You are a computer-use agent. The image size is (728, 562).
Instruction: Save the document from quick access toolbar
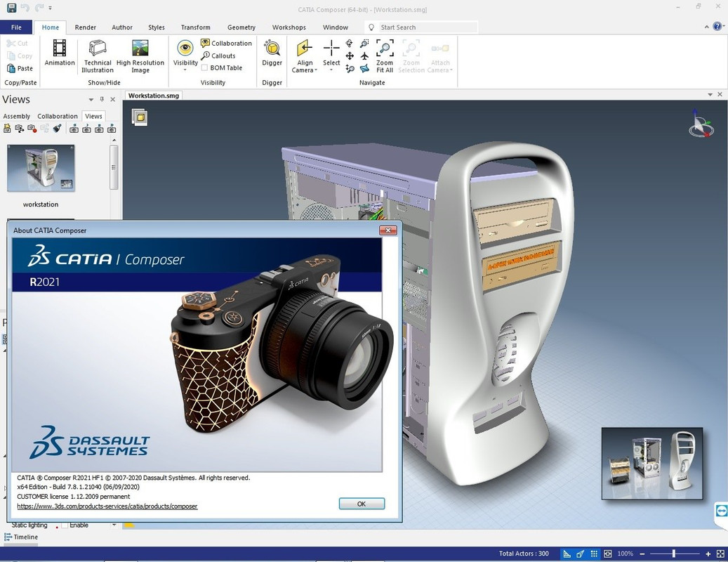click(12, 8)
